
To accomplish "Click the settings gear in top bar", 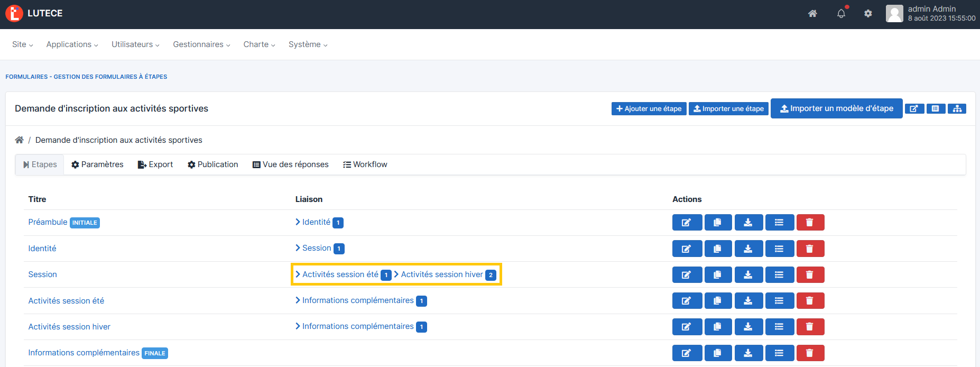I will coord(868,14).
